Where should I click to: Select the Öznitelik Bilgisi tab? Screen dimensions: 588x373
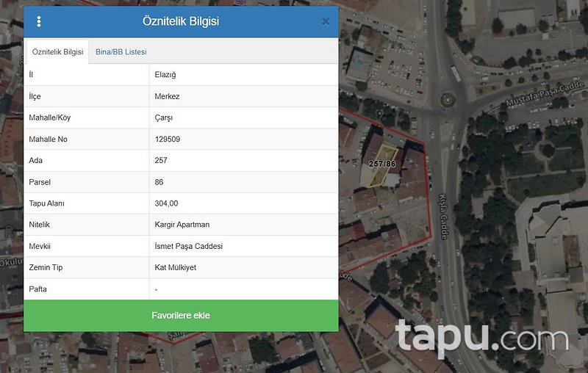point(58,51)
